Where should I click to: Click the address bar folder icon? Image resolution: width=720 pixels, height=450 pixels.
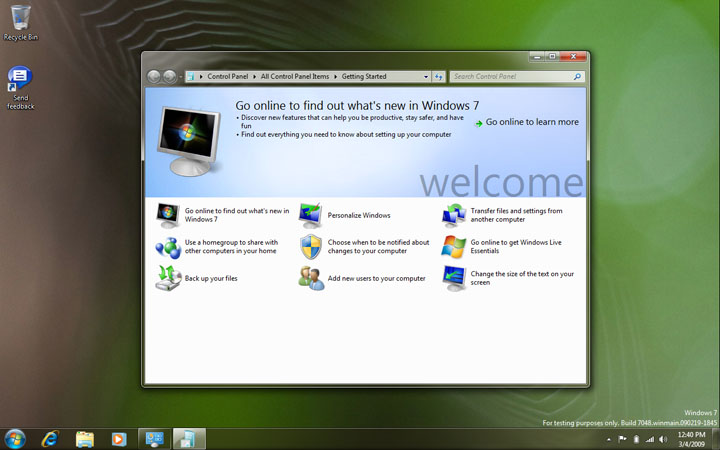pos(191,77)
